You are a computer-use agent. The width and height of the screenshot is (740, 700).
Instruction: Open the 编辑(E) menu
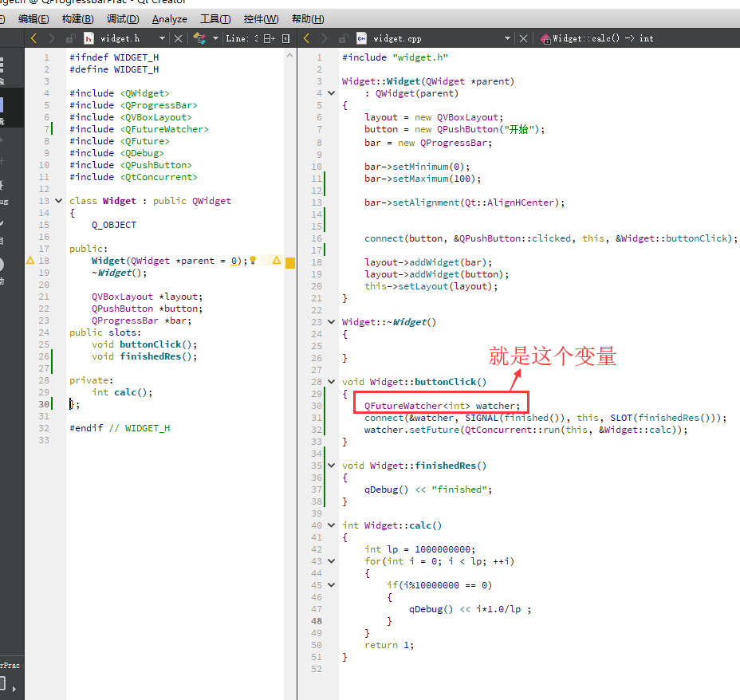point(33,19)
